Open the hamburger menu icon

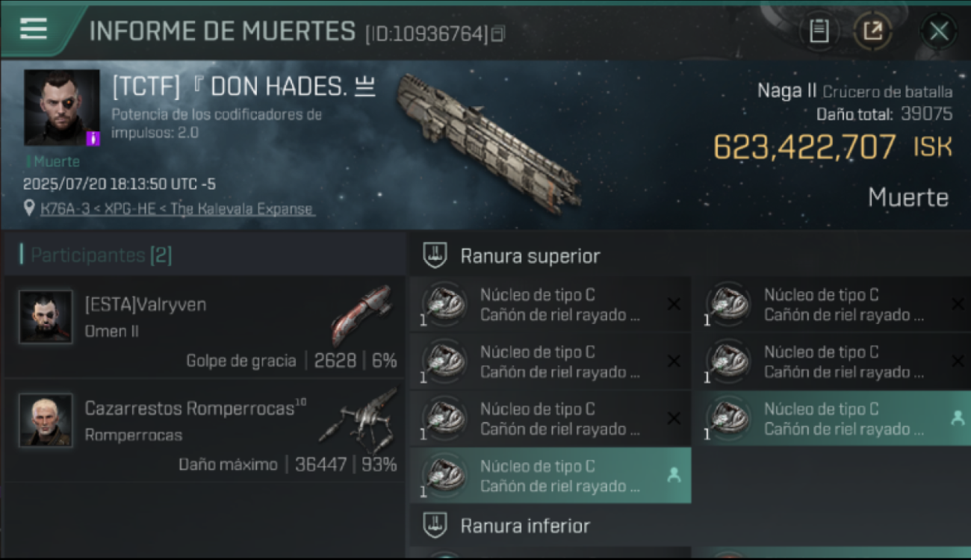[34, 28]
